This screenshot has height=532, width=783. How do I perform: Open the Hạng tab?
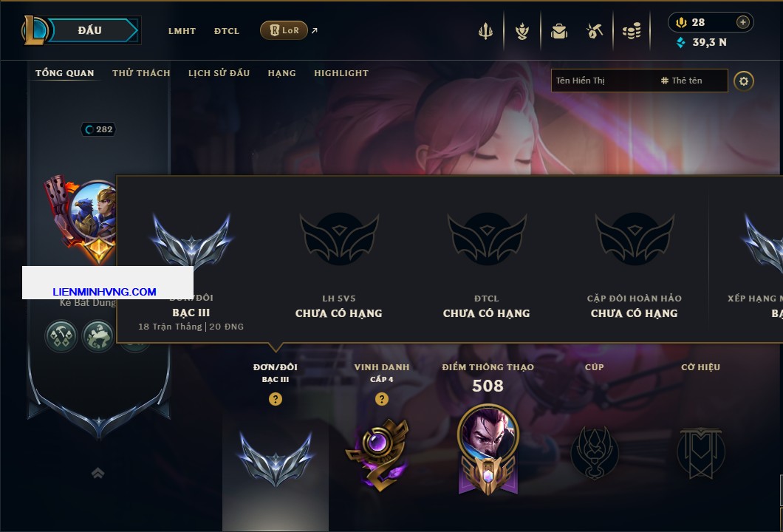(281, 73)
